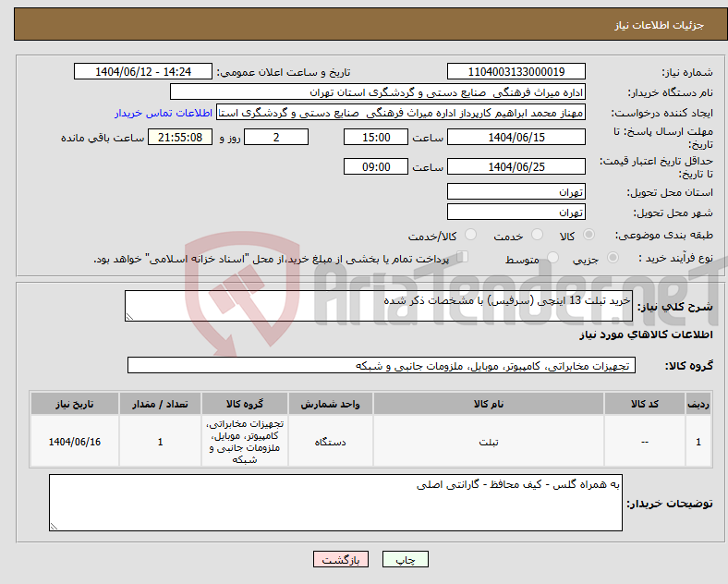Click the جزئیات اطلاعات نیاز page header

[660, 25]
